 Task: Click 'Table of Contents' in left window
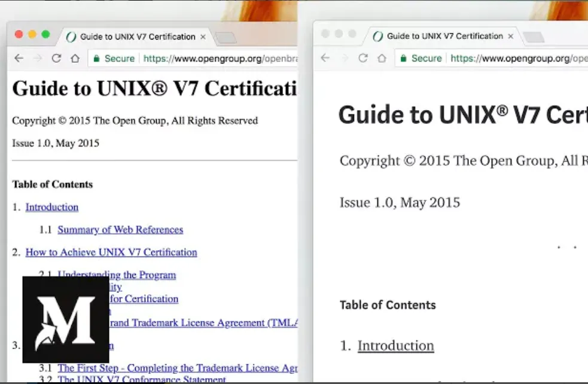tap(52, 184)
